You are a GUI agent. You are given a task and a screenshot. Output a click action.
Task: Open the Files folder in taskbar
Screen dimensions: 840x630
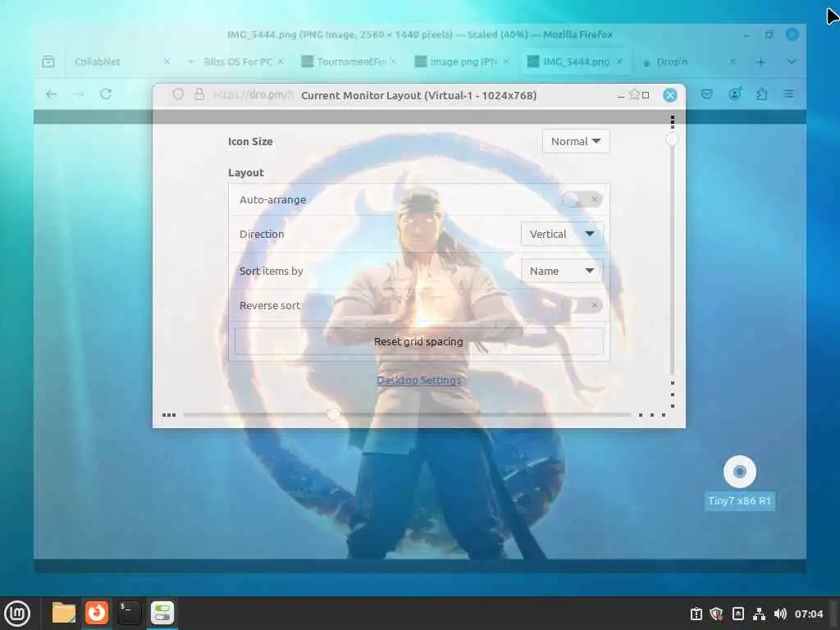pos(64,613)
